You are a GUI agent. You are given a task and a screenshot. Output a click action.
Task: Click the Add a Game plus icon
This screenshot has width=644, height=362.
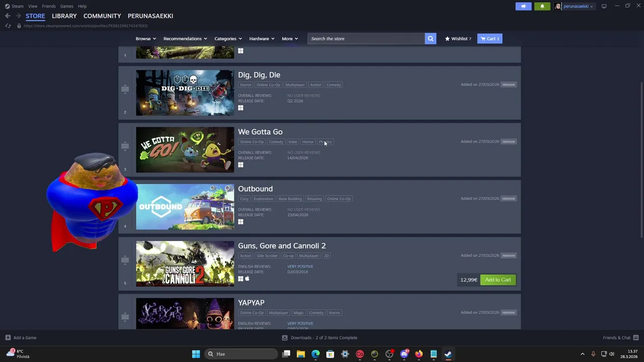(8, 338)
